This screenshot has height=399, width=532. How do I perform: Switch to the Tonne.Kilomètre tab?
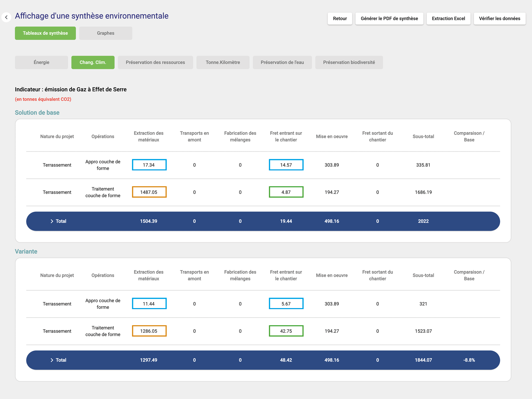[223, 62]
